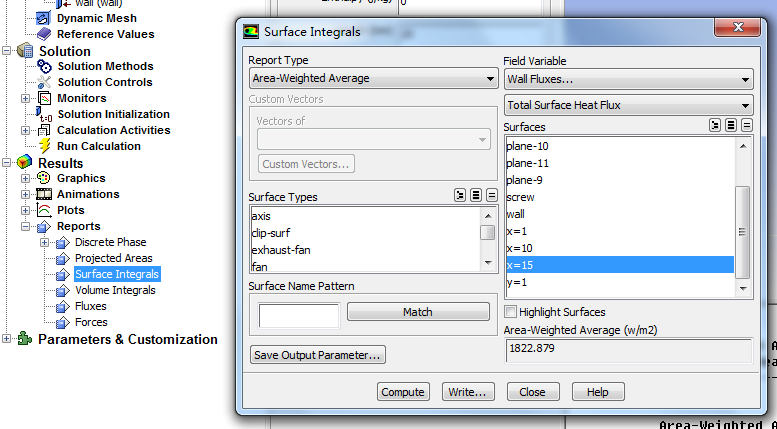This screenshot has height=429, width=777.
Task: Click Save Output Parameter... button
Action: coord(318,355)
